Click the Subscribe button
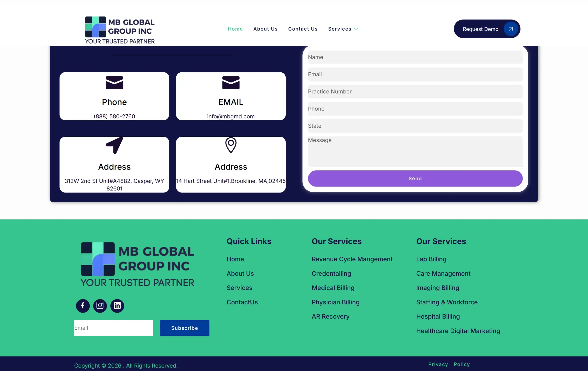588x371 pixels. click(185, 328)
